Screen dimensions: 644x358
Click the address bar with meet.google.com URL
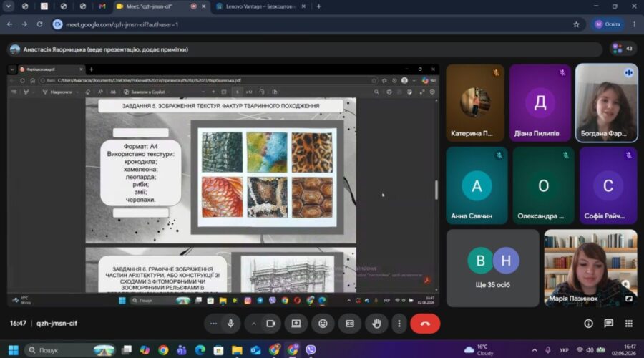pos(316,24)
